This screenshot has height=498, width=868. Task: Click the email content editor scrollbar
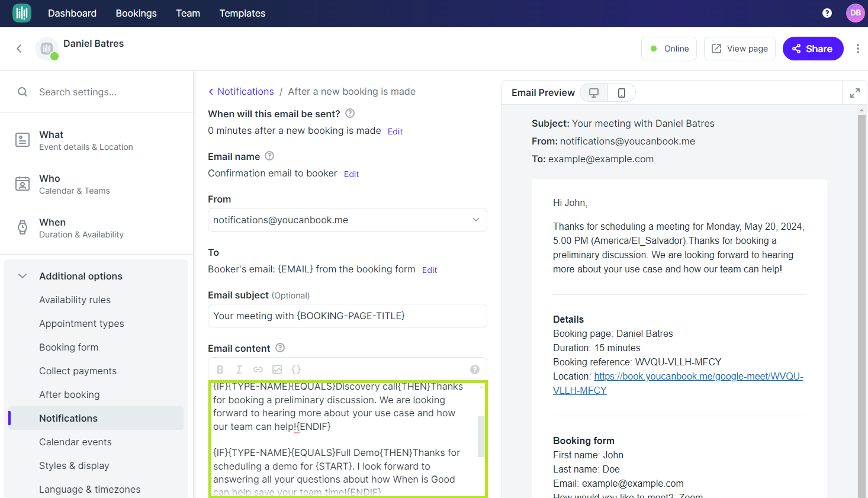(x=481, y=436)
